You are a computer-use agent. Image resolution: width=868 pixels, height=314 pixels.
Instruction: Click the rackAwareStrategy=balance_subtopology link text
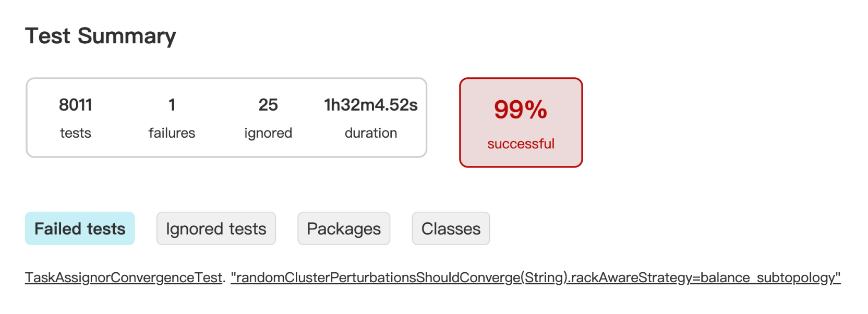coord(704,277)
